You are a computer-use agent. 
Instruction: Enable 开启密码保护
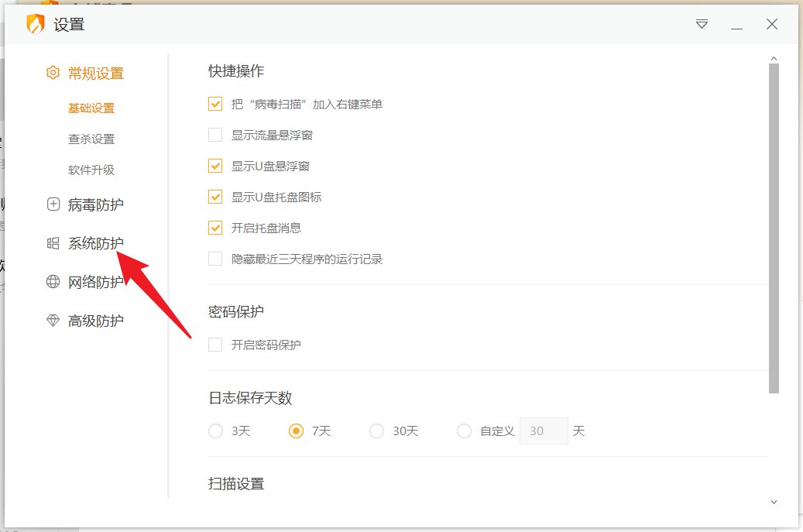[214, 345]
